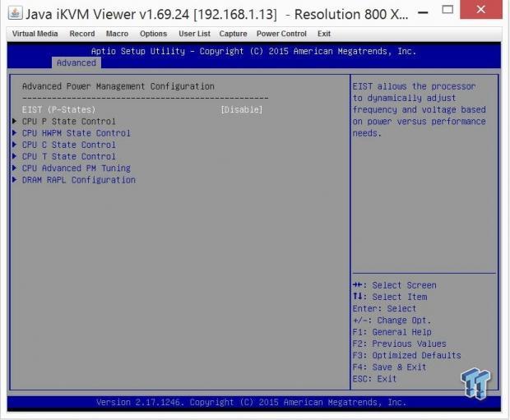
Task: Click the 'F3: Optimized Defaults' help line
Action: point(406,355)
